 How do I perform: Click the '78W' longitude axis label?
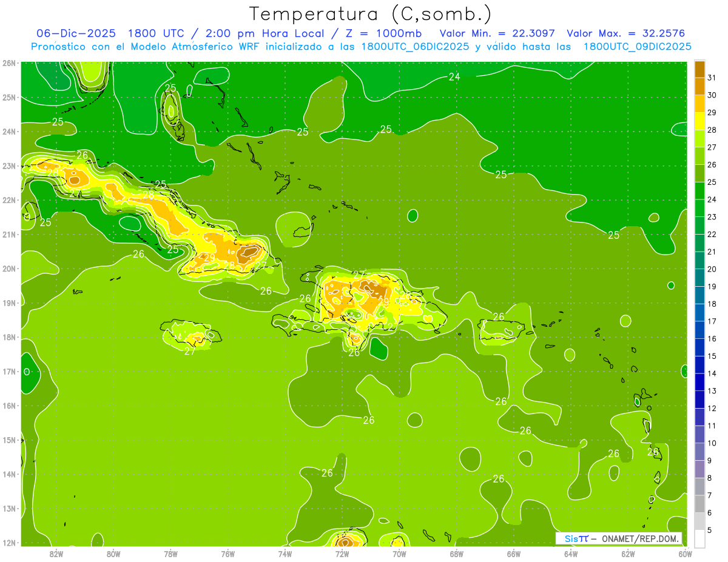170,554
